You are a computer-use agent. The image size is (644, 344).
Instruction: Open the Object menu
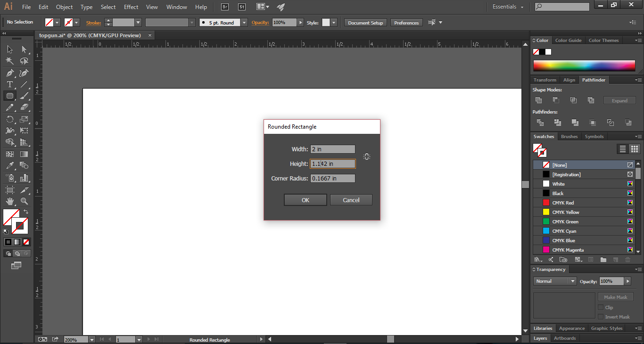pos(65,7)
